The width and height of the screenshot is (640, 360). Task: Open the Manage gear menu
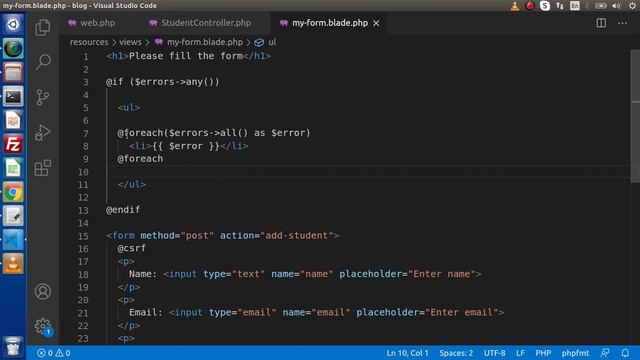[x=43, y=326]
